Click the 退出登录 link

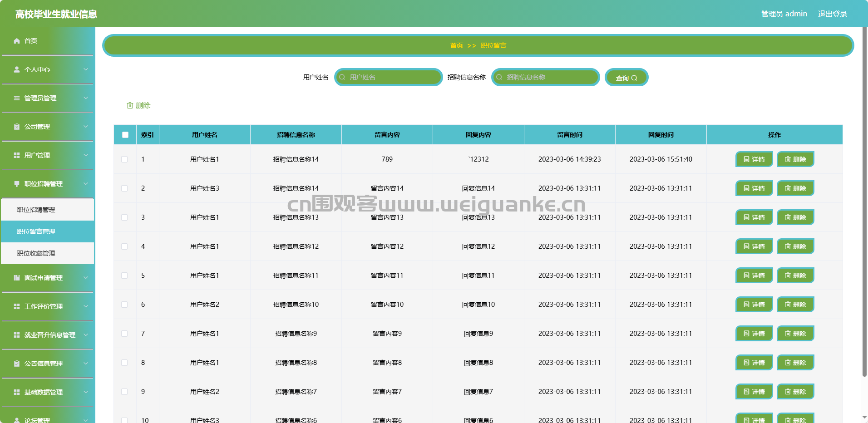point(833,14)
